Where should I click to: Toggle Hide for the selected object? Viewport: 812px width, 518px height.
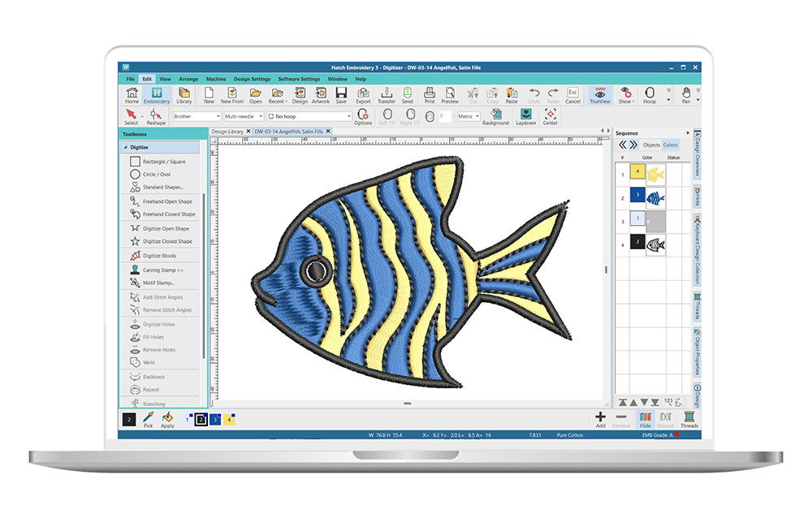coord(646,418)
